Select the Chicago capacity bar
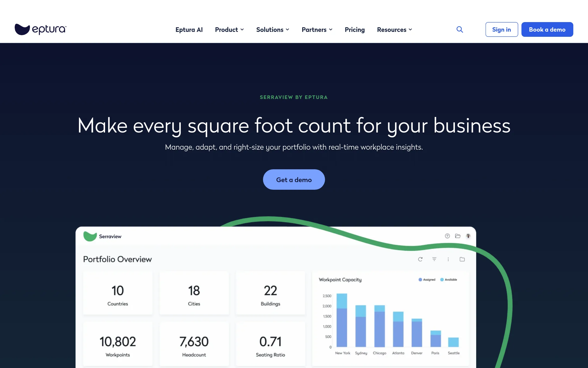 [x=379, y=326]
